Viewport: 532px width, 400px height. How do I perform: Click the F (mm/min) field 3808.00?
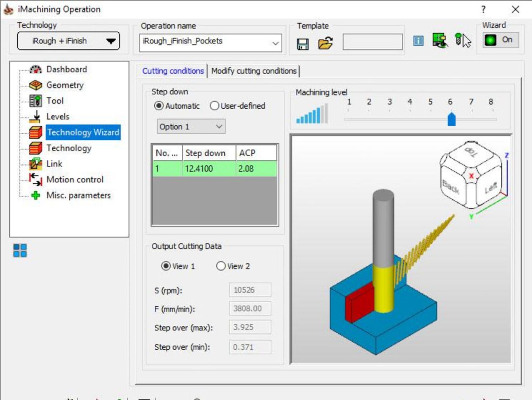[250, 309]
